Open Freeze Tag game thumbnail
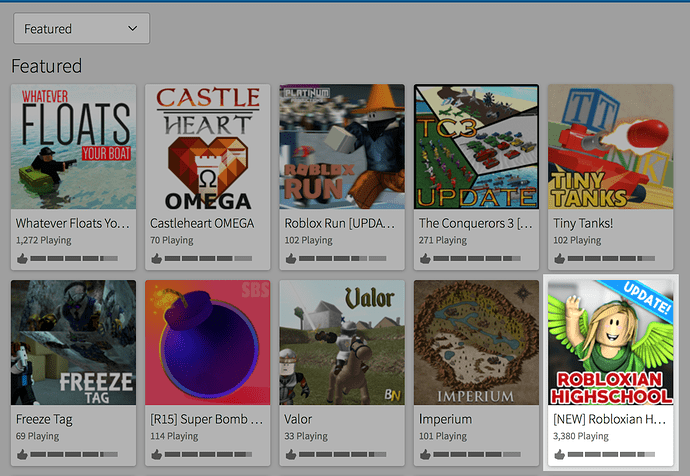 73,342
